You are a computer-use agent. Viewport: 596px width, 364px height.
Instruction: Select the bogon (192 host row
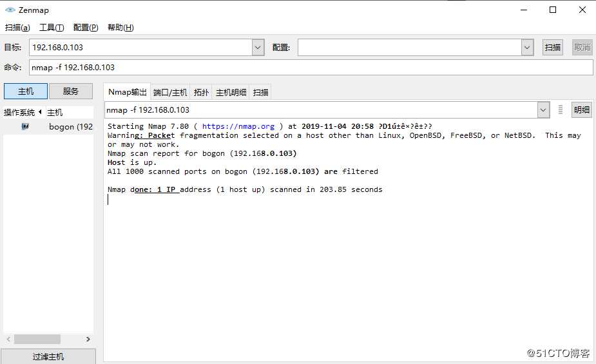[48, 126]
